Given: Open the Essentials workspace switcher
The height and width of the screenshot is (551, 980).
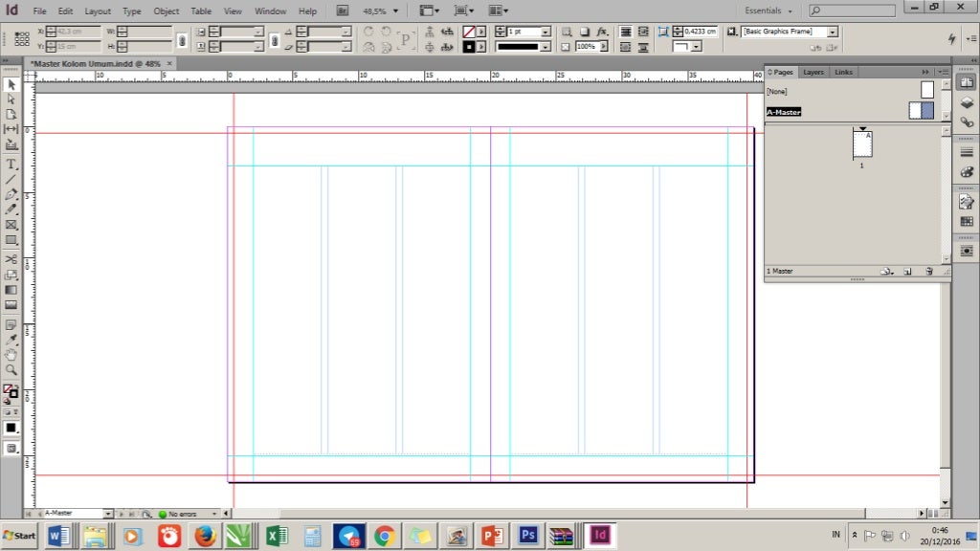Looking at the screenshot, I should point(768,11).
